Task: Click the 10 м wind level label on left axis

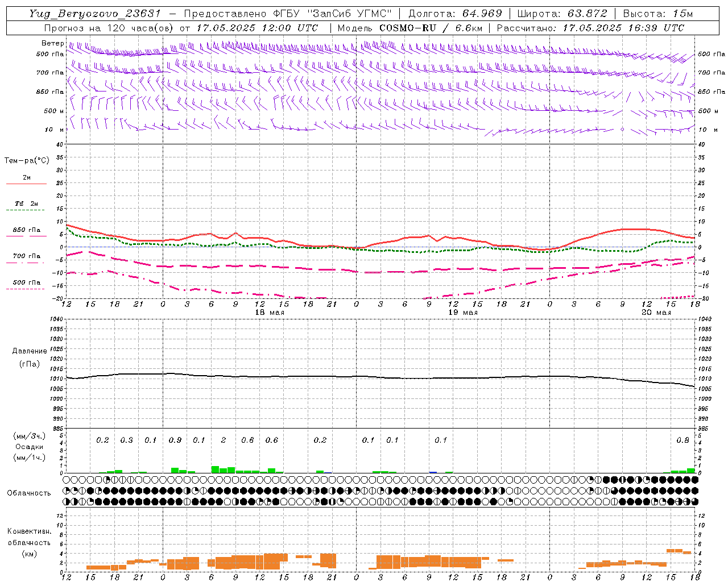Action: pyautogui.click(x=55, y=130)
